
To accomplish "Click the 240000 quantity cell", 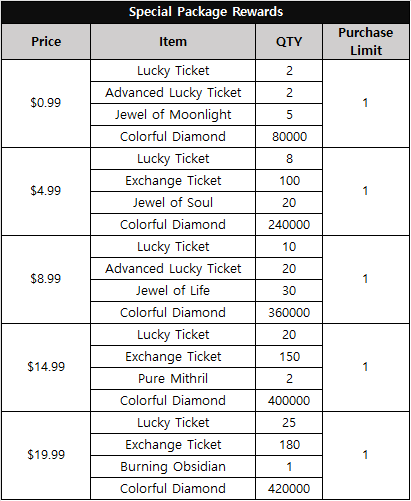I will pos(289,225).
